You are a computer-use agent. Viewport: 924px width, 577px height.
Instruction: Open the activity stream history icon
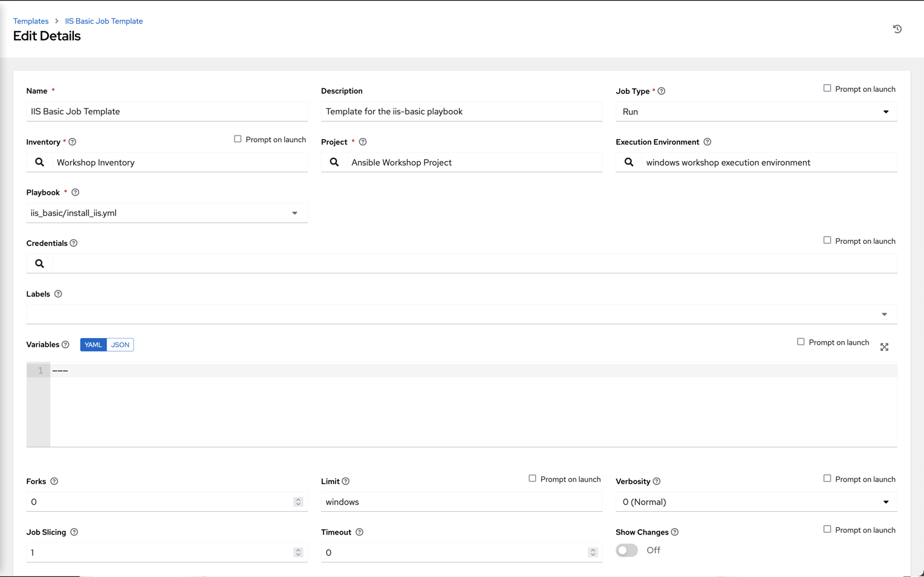tap(897, 29)
